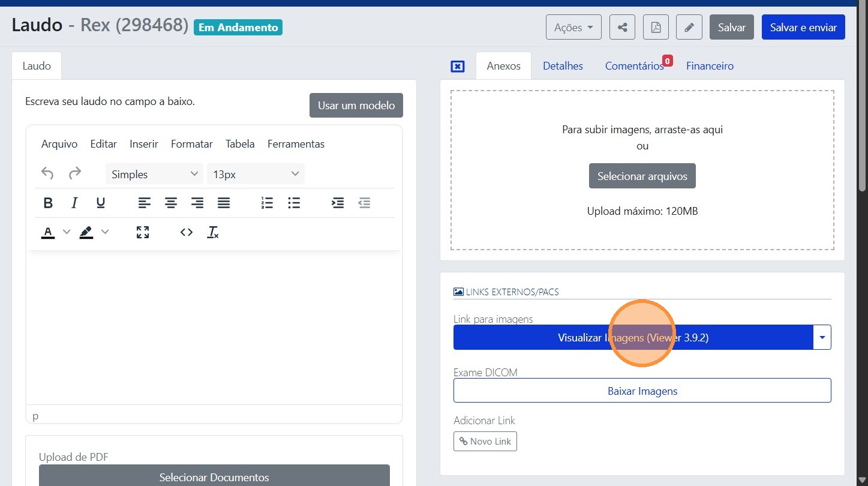Click the Baixar Imagens button

point(642,391)
